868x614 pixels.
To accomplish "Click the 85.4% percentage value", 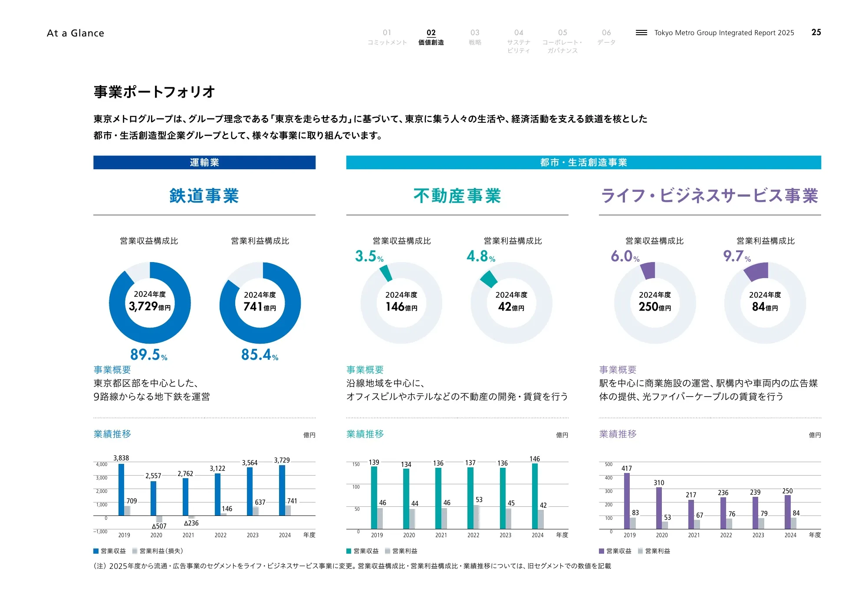I will (260, 355).
